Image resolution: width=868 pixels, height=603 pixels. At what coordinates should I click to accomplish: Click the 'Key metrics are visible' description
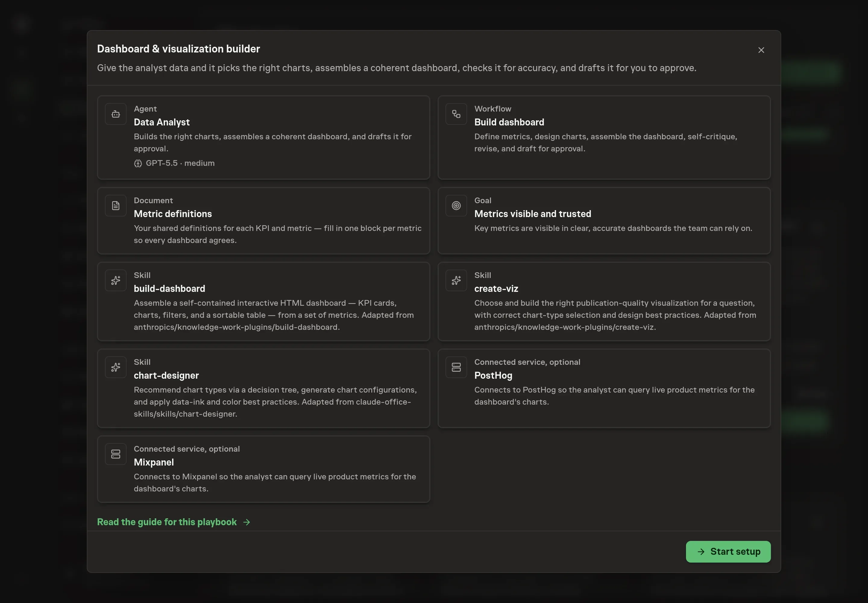613,228
